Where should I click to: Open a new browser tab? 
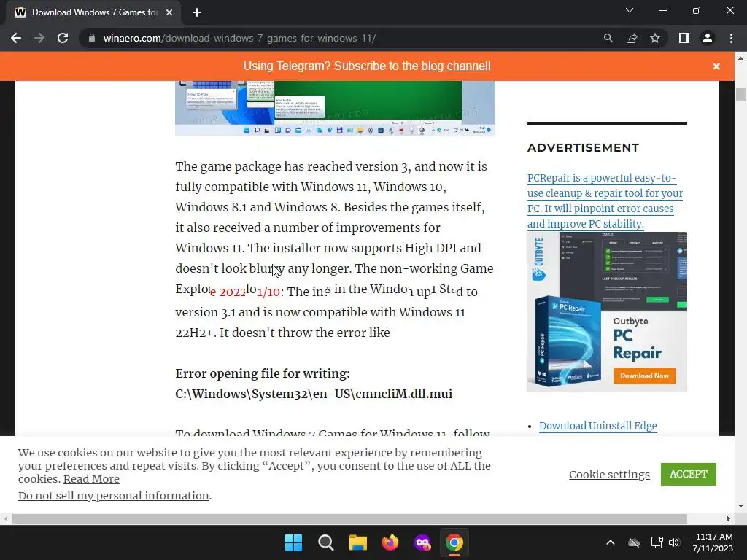click(197, 12)
